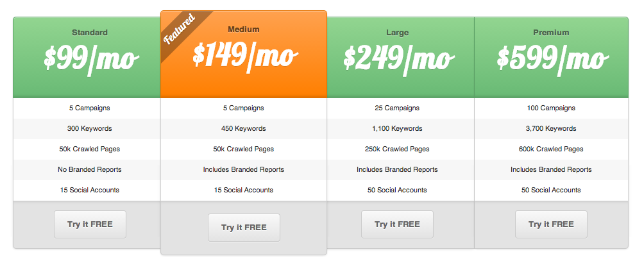Viewport: 644px width, 261px height.
Task: Click 3,700 Keywords in Premium plan
Action: click(x=551, y=129)
